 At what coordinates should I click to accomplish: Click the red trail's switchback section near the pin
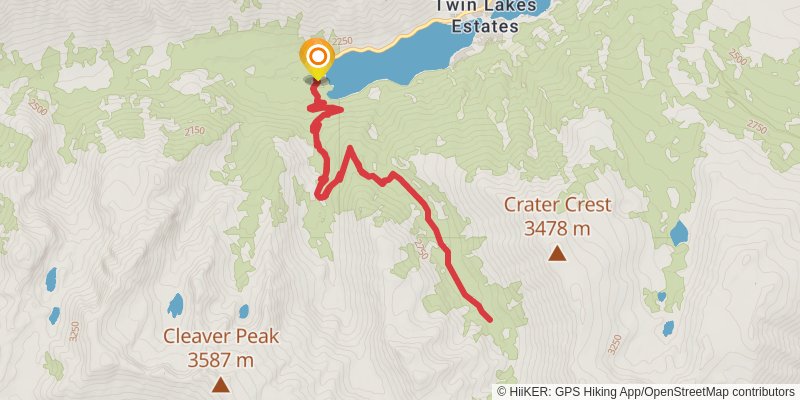[x=324, y=109]
